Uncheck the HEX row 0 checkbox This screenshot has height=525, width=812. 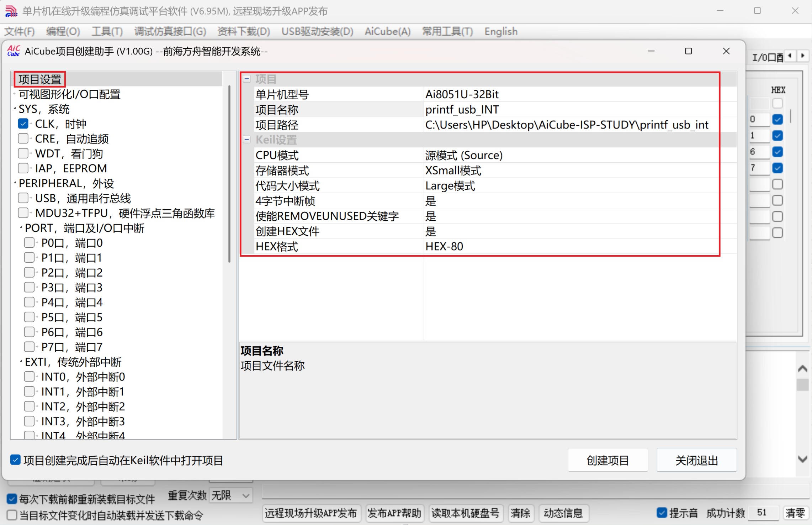tap(777, 119)
